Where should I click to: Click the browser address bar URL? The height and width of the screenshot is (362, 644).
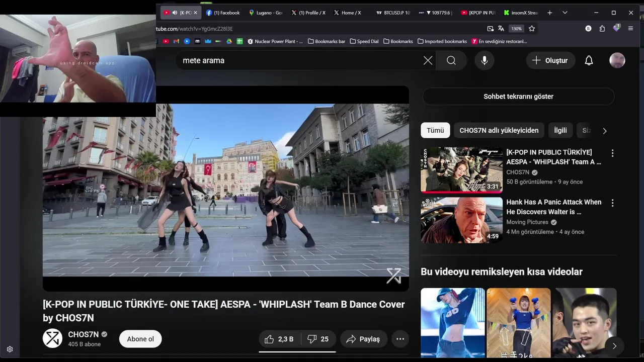[x=195, y=29]
